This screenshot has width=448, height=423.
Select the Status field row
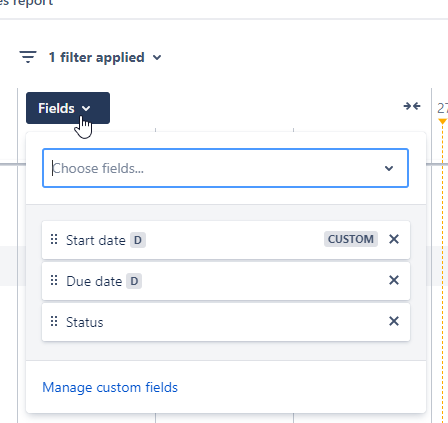(226, 322)
